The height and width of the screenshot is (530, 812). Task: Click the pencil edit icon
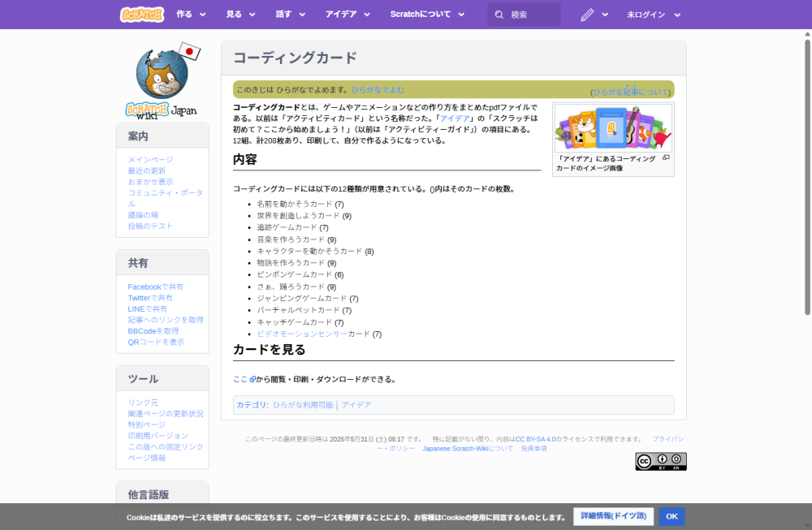(587, 15)
